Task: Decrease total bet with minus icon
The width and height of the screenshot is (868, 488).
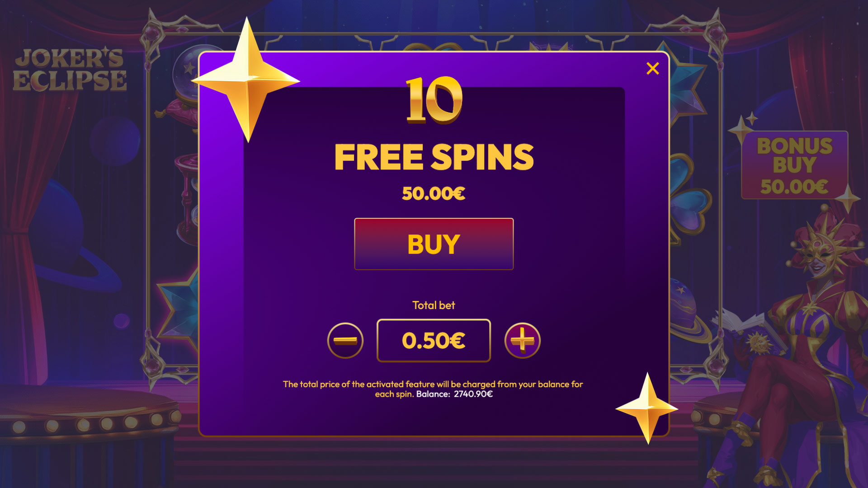Action: coord(345,340)
